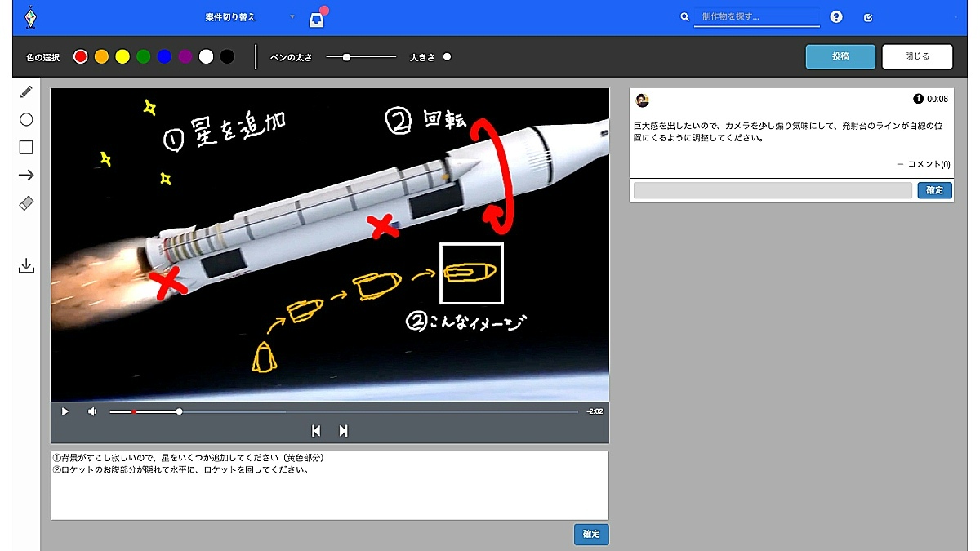Skip to the previous frame

(x=316, y=431)
